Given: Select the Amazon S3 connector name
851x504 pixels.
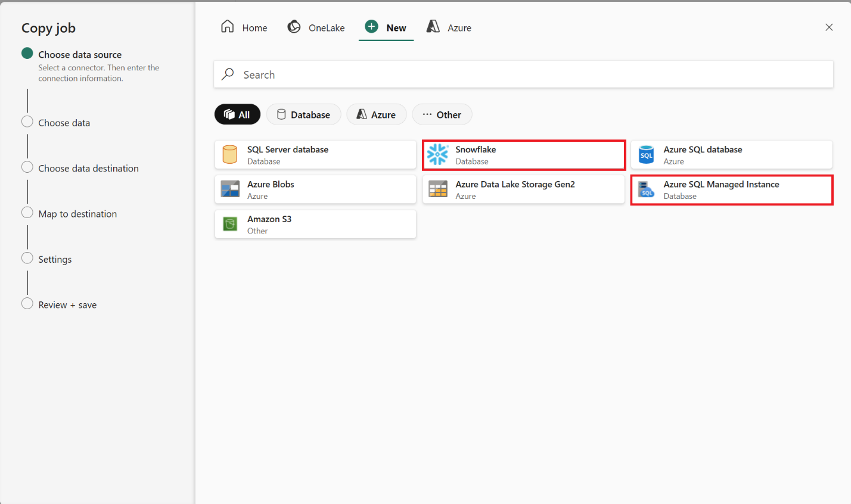Looking at the screenshot, I should tap(269, 219).
